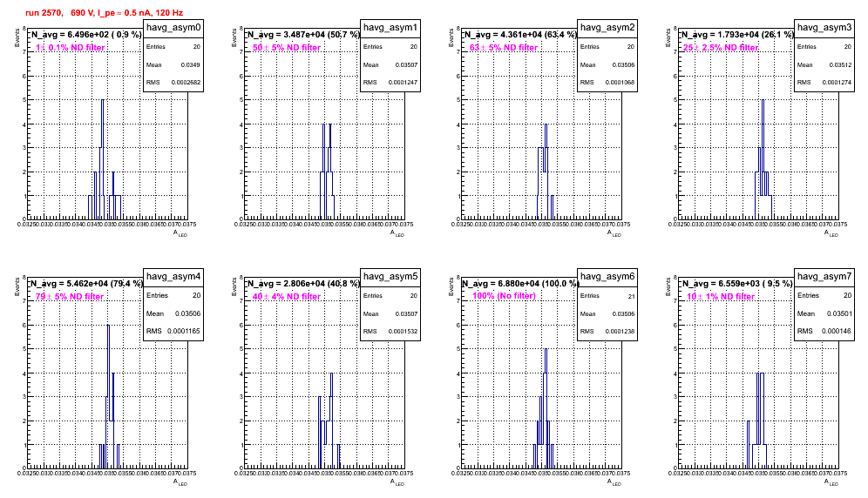Click the N_avg = 6.880e+04 label

519,283
